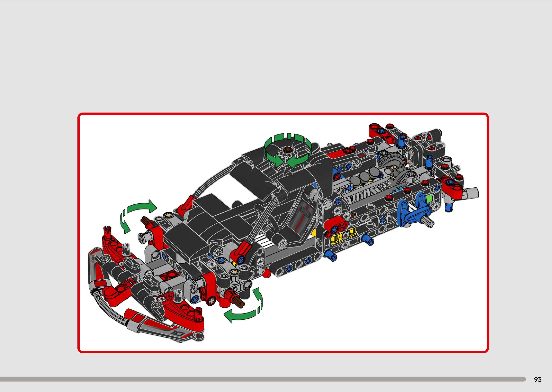Click the red ball joint below the cockpit
This screenshot has height=392, width=552.
pos(267,274)
